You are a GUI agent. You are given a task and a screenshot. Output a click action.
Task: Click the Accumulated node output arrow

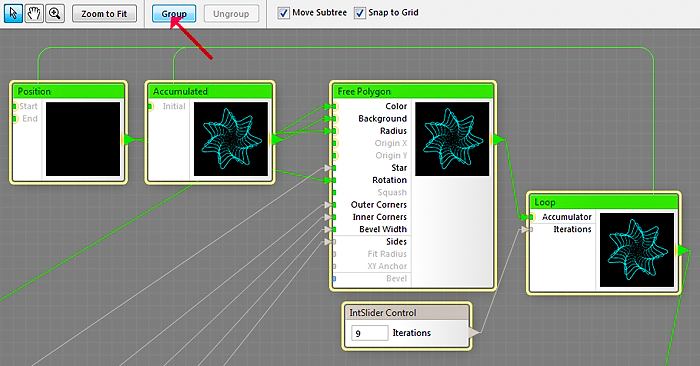pyautogui.click(x=277, y=140)
